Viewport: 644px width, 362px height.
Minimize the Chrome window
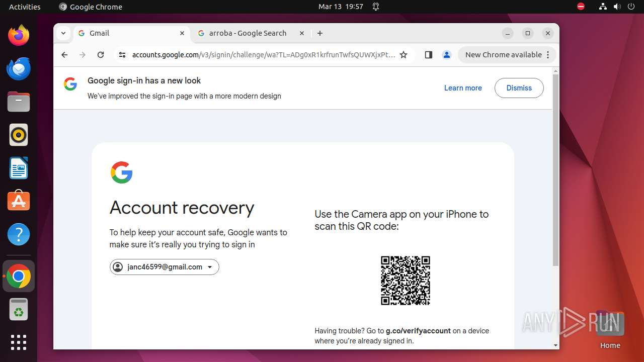508,33
